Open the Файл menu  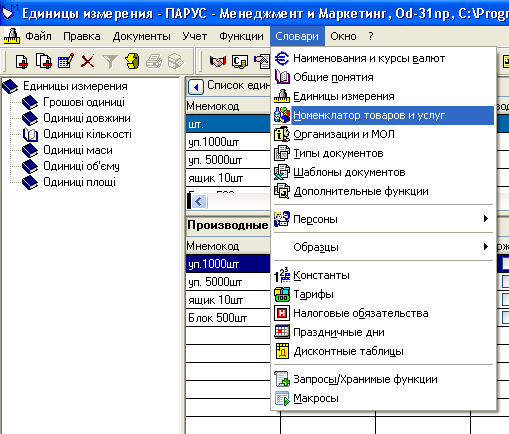pos(39,36)
